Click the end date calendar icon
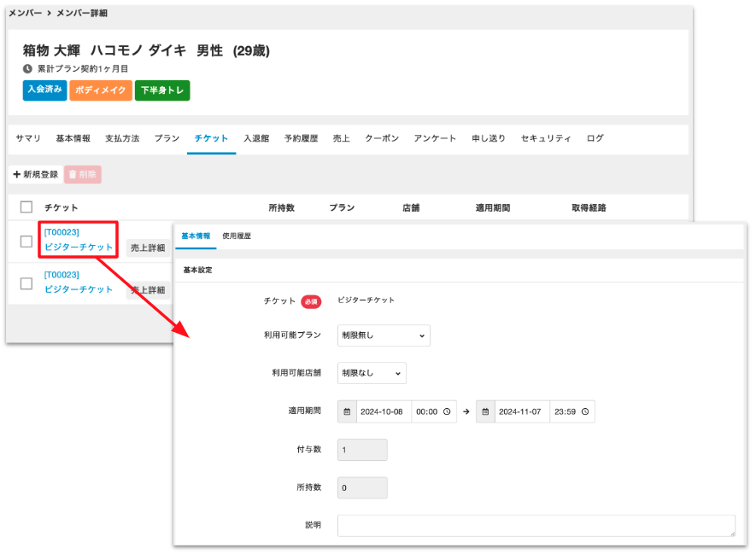This screenshot has width=756, height=554. click(x=485, y=411)
